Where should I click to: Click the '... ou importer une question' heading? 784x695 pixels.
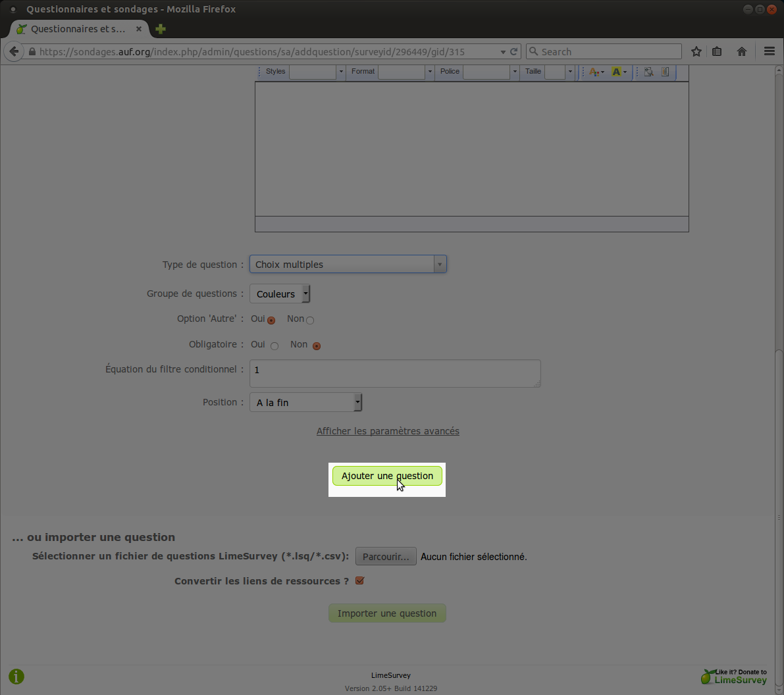coord(93,537)
